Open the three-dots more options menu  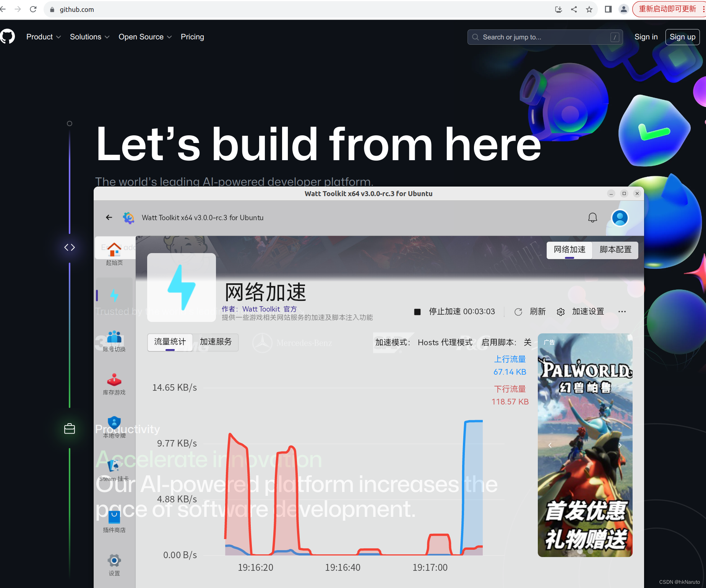click(622, 312)
